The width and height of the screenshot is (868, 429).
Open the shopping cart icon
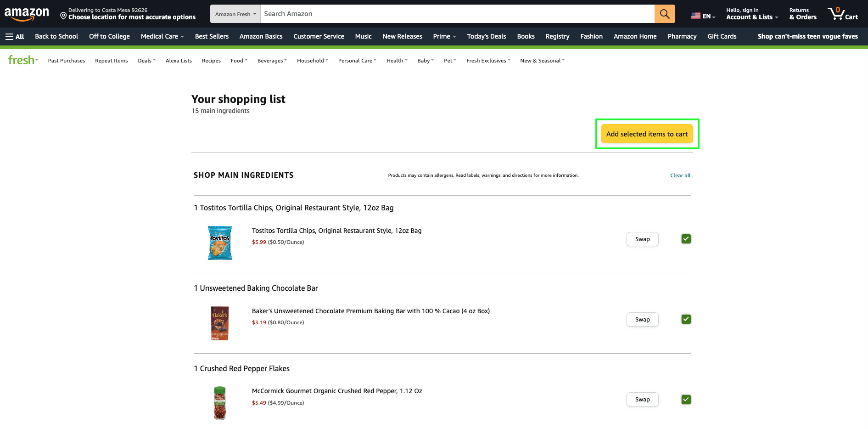pos(843,14)
